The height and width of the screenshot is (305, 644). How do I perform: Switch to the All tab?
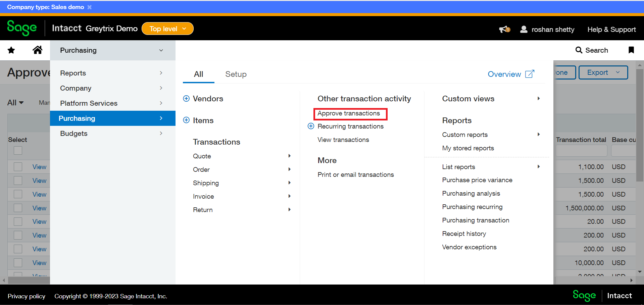(198, 74)
